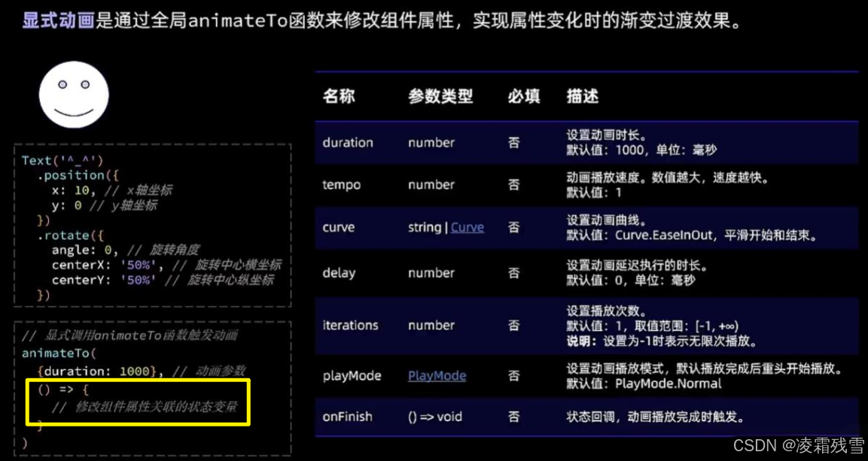Click the '参数类型' column header

click(440, 96)
